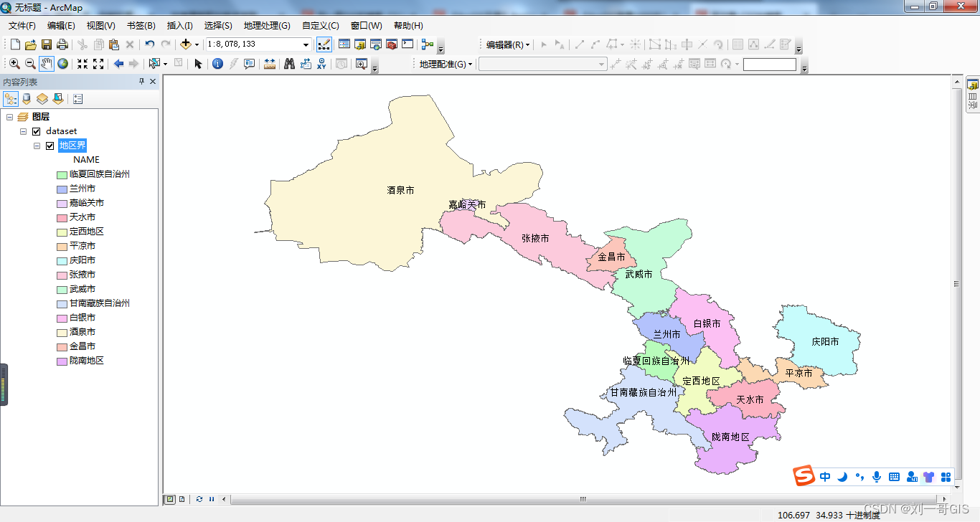Open the Python window
Viewport: 980px width, 522px height.
click(407, 44)
